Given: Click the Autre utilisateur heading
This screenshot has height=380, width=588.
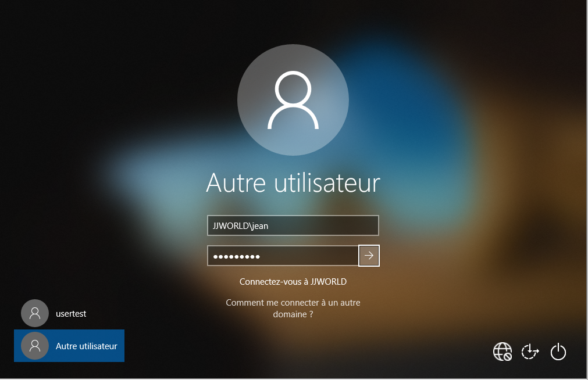Looking at the screenshot, I should click(x=293, y=183).
